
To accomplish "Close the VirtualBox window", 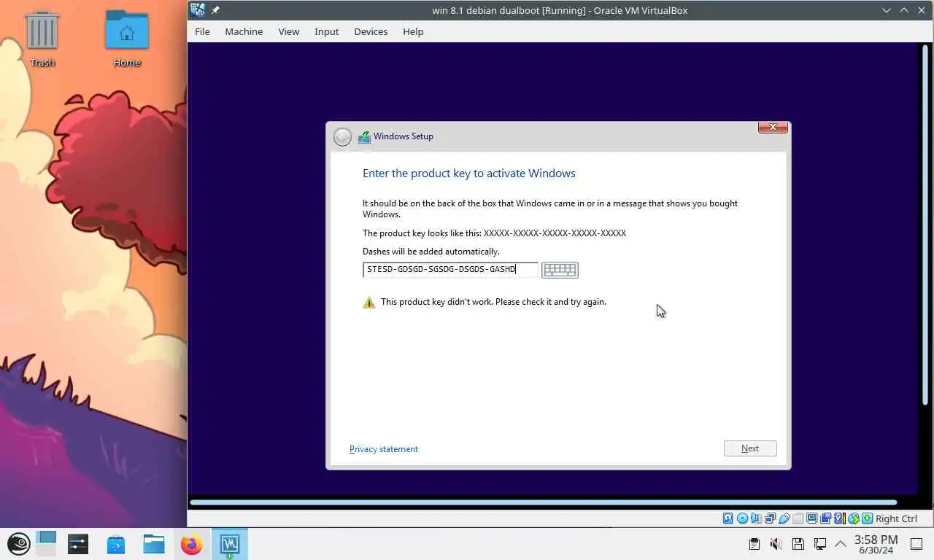I will [x=922, y=10].
